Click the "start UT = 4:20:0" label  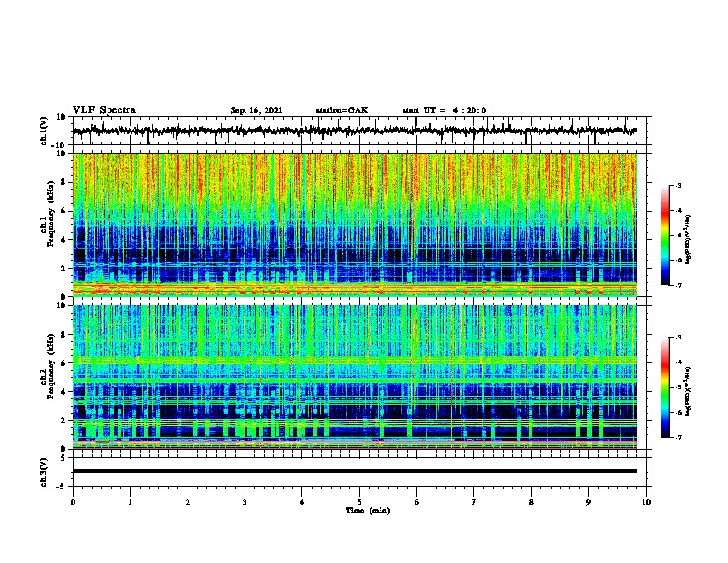(444, 110)
